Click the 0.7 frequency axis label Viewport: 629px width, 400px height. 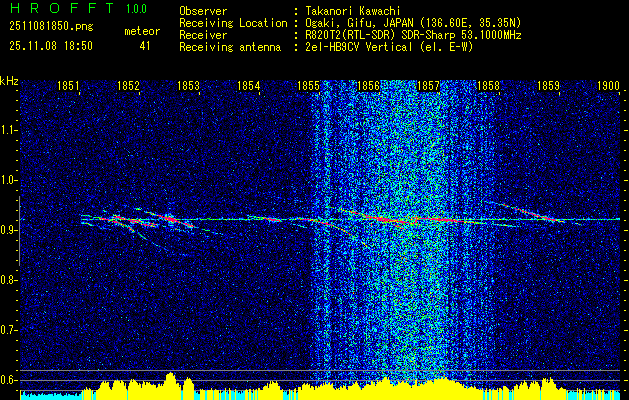(x=9, y=330)
